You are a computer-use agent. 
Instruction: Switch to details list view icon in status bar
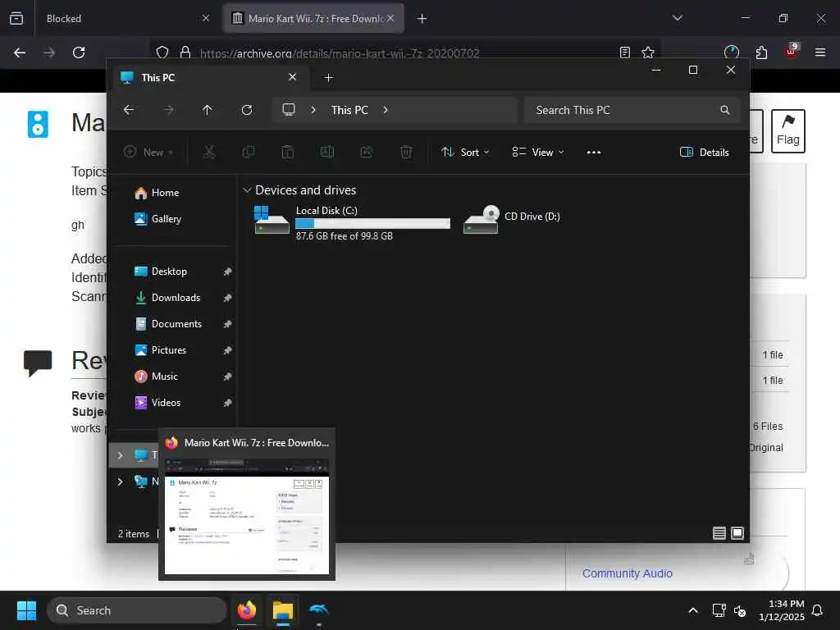point(719,533)
